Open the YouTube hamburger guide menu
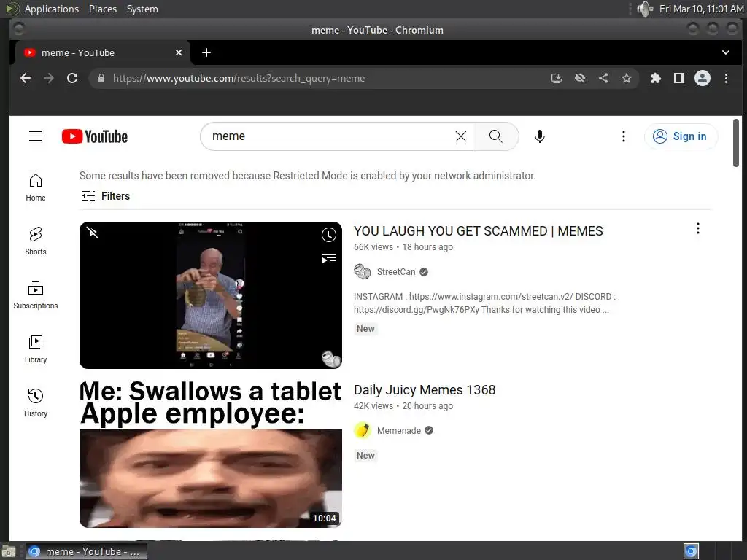This screenshot has height=560, width=747. [x=36, y=136]
